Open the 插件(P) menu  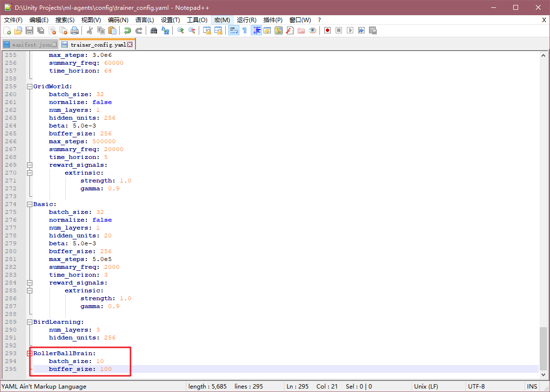[x=273, y=20]
